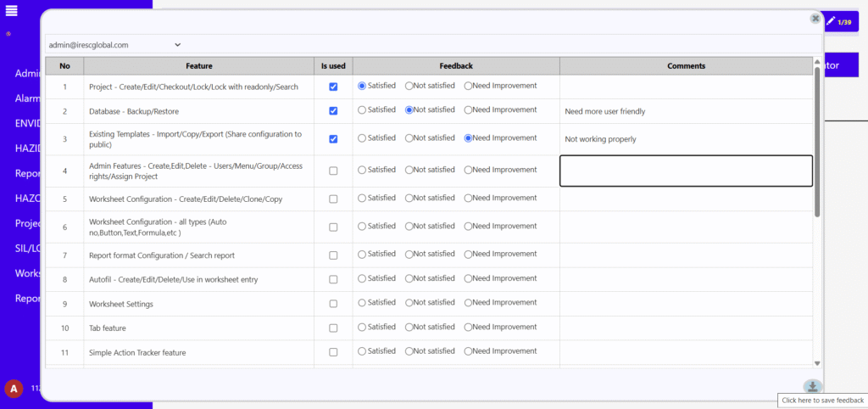This screenshot has width=868, height=409.
Task: Click the save feedback download icon
Action: click(812, 387)
